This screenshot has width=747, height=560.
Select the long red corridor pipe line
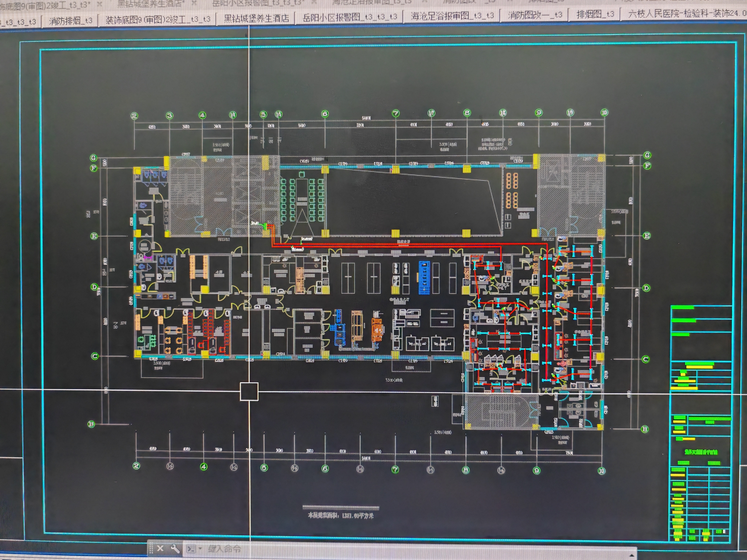(371, 244)
